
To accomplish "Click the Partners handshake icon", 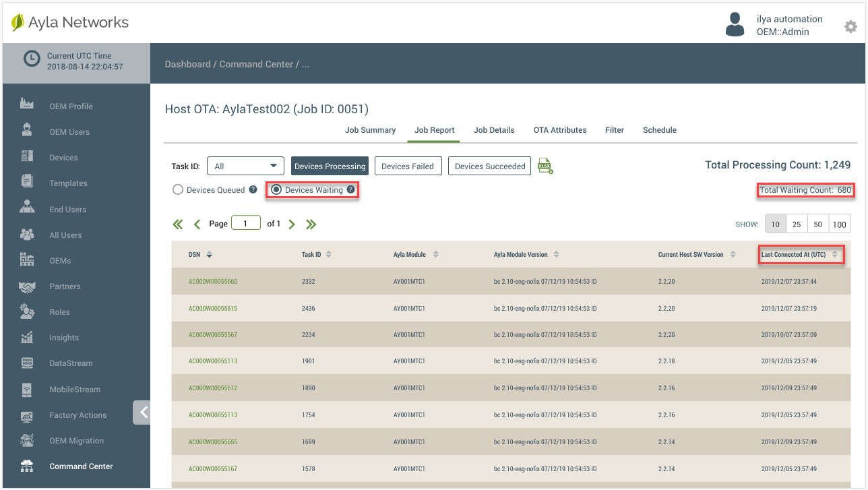I will coord(27,287).
